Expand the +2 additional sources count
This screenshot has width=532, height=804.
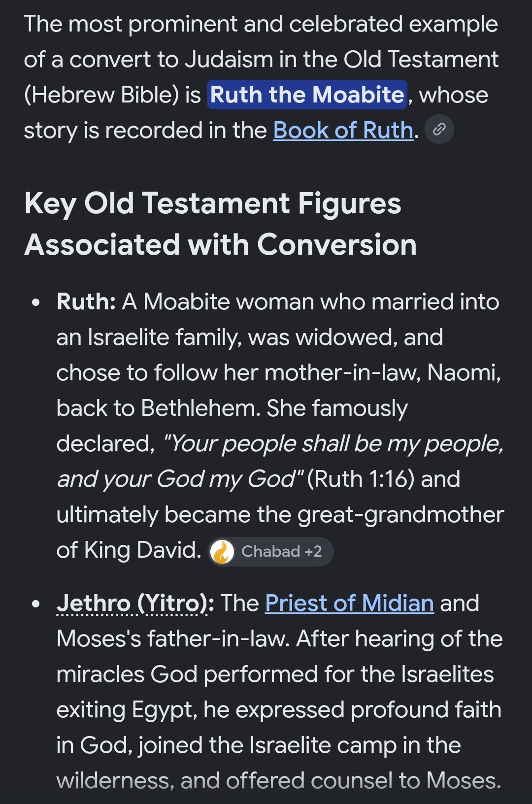click(x=313, y=551)
